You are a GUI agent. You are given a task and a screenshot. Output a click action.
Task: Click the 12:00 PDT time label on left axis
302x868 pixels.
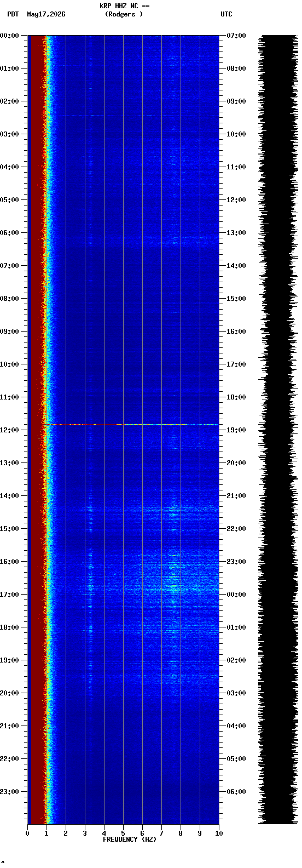(9, 430)
